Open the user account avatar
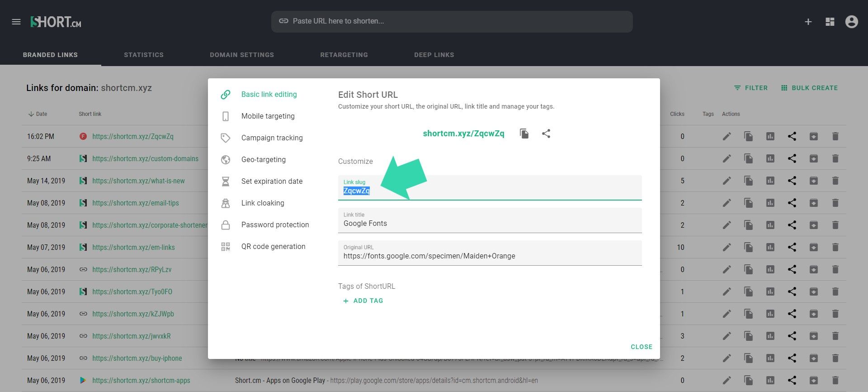 point(852,22)
